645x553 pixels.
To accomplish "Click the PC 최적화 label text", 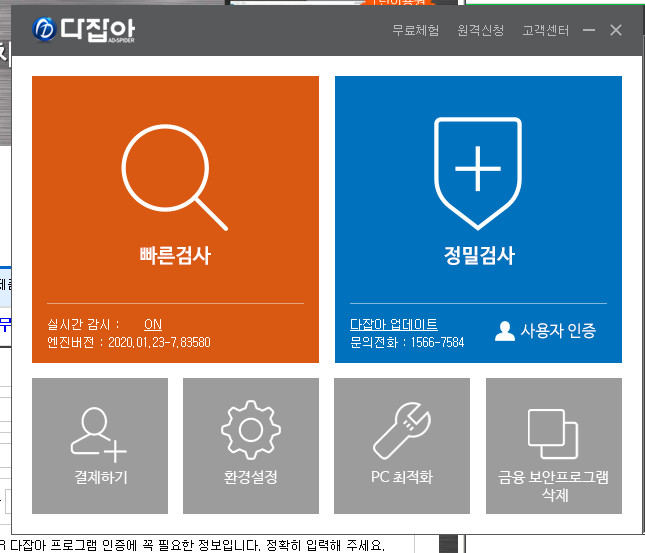I will point(402,477).
